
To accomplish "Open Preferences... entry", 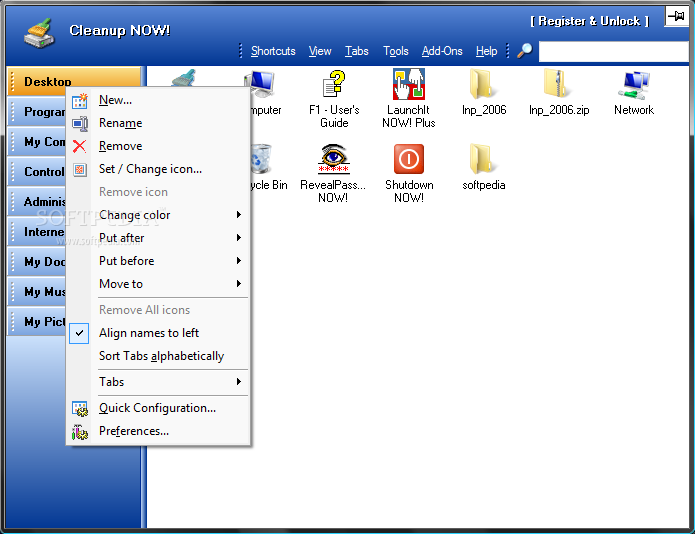I will point(159,431).
